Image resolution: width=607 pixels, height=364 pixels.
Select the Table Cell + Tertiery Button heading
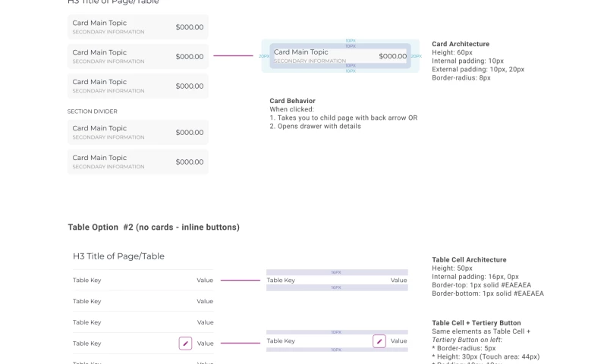tap(476, 323)
